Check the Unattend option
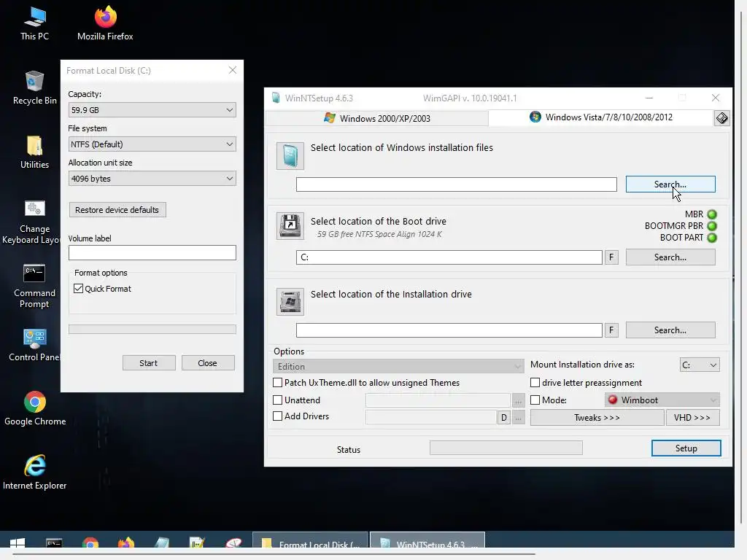 tap(277, 400)
